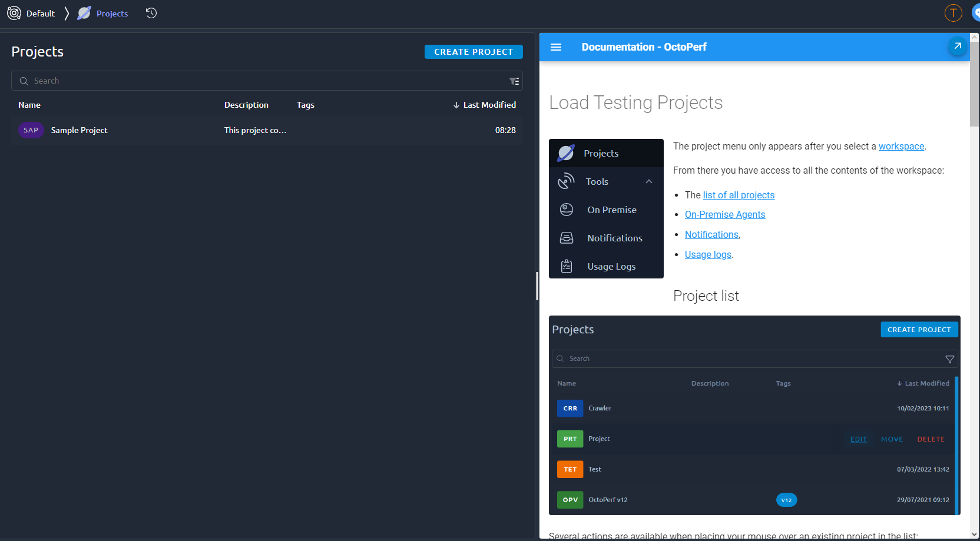Sort projects by Tags column

(306, 105)
